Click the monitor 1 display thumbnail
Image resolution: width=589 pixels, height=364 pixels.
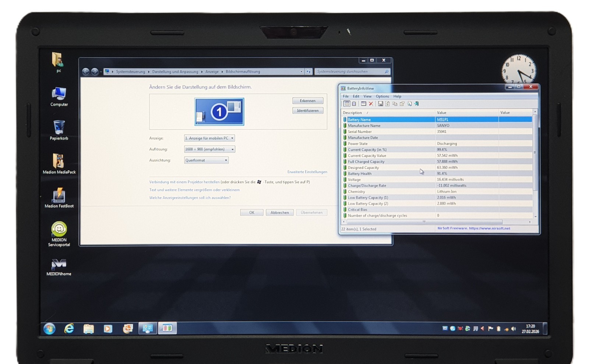(x=219, y=112)
